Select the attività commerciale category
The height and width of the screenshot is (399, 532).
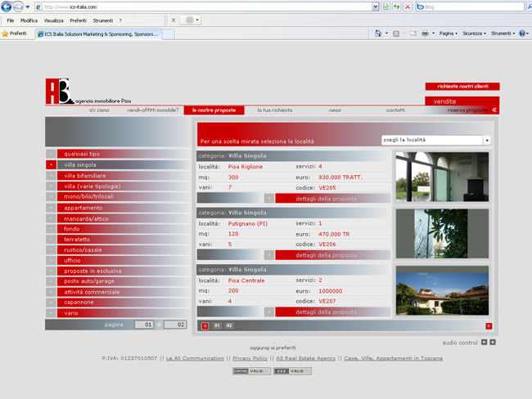(x=117, y=292)
